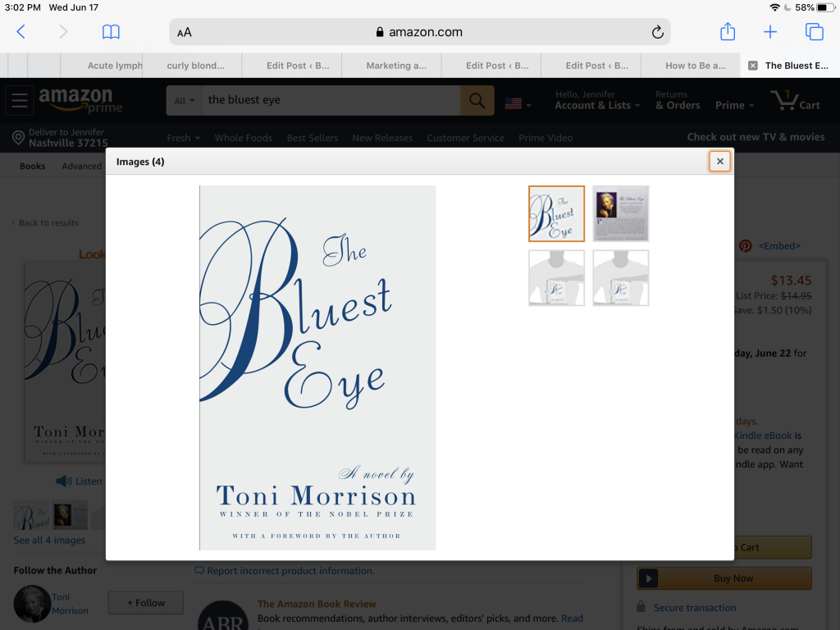Open Whole Foods nav item
Image resolution: width=840 pixels, height=630 pixels.
(243, 138)
